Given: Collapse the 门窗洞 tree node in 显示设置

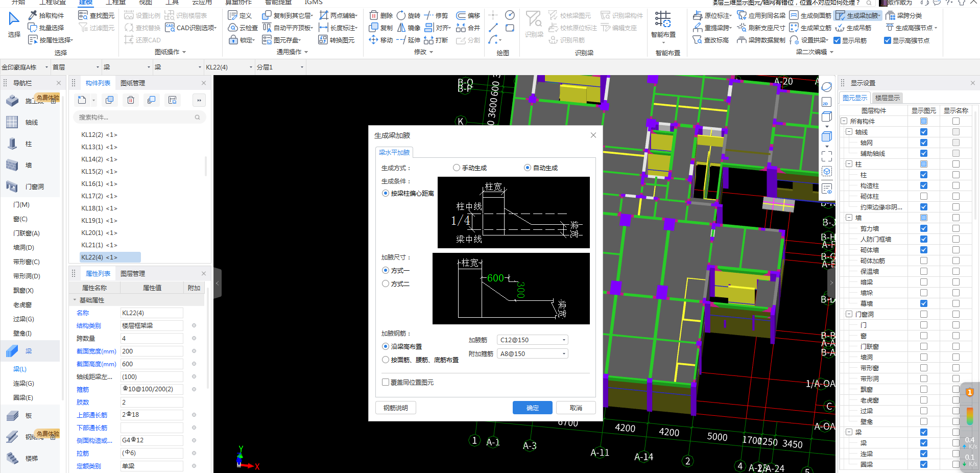Looking at the screenshot, I should pos(849,314).
